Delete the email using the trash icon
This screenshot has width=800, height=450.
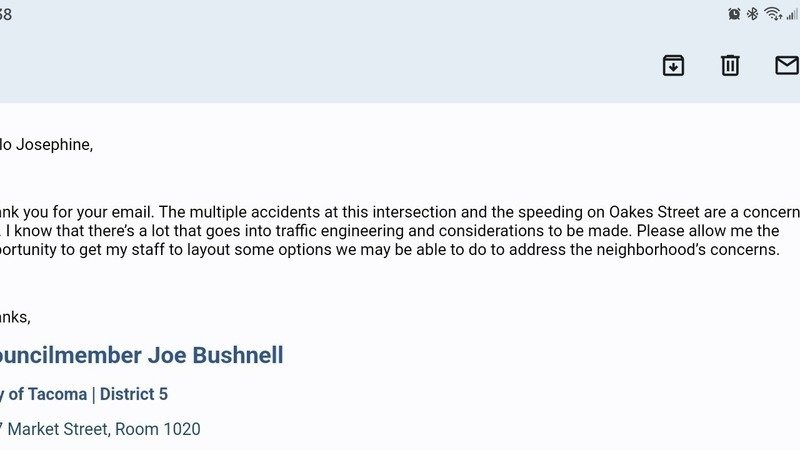730,65
